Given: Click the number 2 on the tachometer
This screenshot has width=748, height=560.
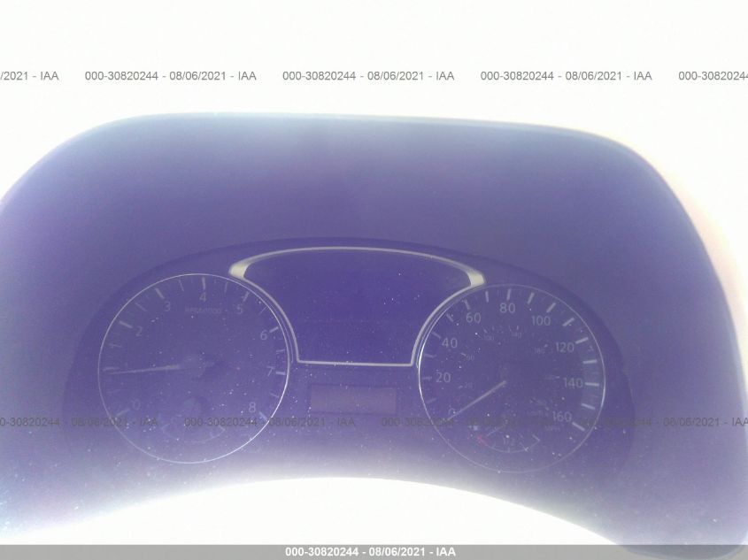Looking at the screenshot, I should click(139, 331).
